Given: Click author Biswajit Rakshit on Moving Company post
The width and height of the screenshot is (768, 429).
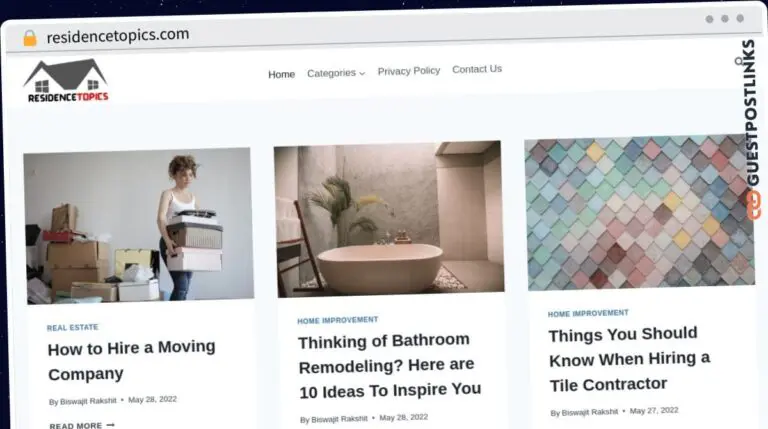Looking at the screenshot, I should (88, 401).
